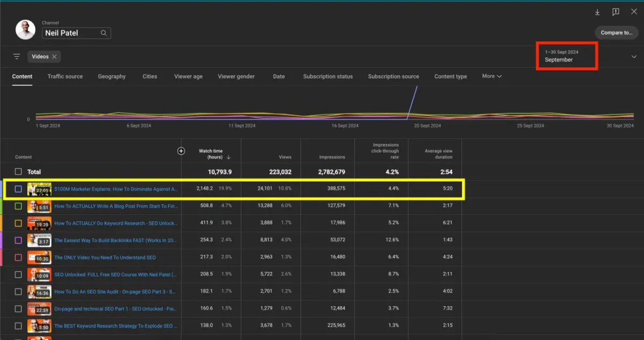Sort by Watch time column arrow
Viewport: 644px width, 340px height.
(x=229, y=157)
